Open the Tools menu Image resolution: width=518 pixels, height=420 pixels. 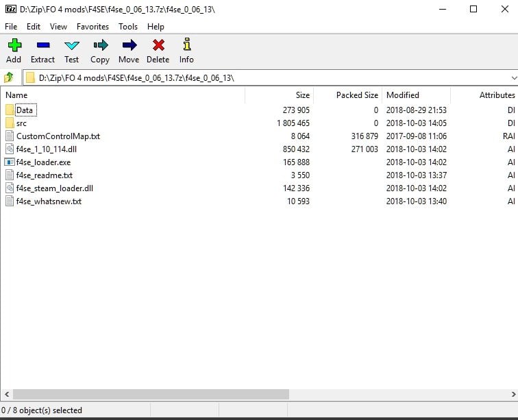click(128, 27)
